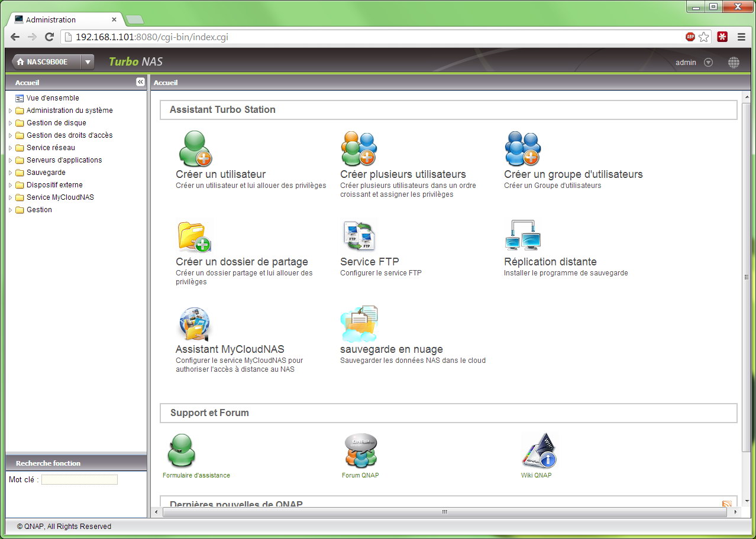Select the Vue d'ensemble overview icon
This screenshot has width=756, height=539.
20,98
